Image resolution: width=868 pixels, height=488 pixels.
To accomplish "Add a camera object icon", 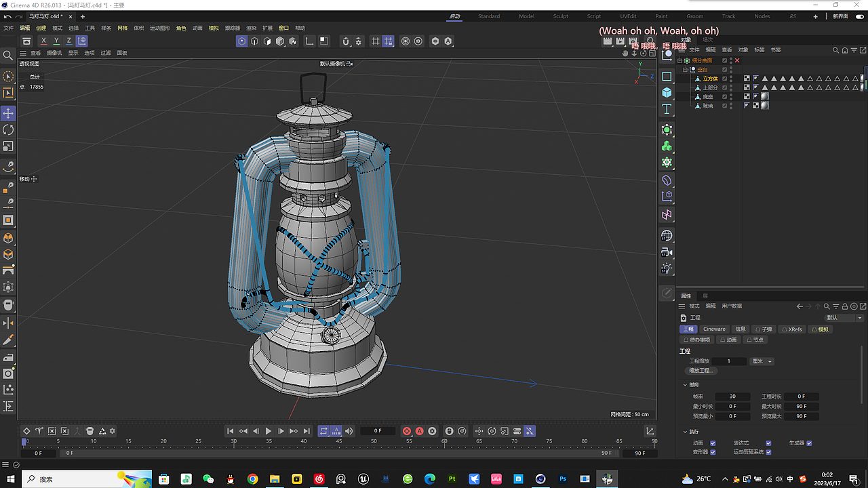I will coord(667,252).
